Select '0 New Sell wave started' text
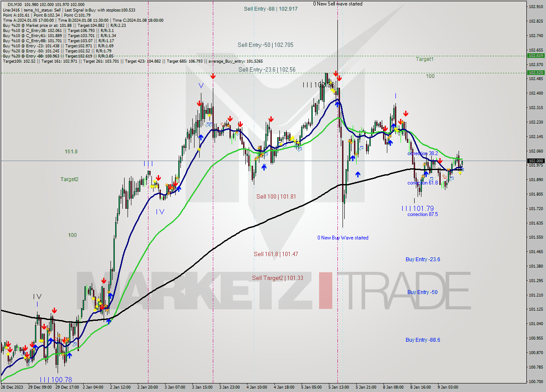Image resolution: width=546 pixels, height=392 pixels. tap(338, 4)
